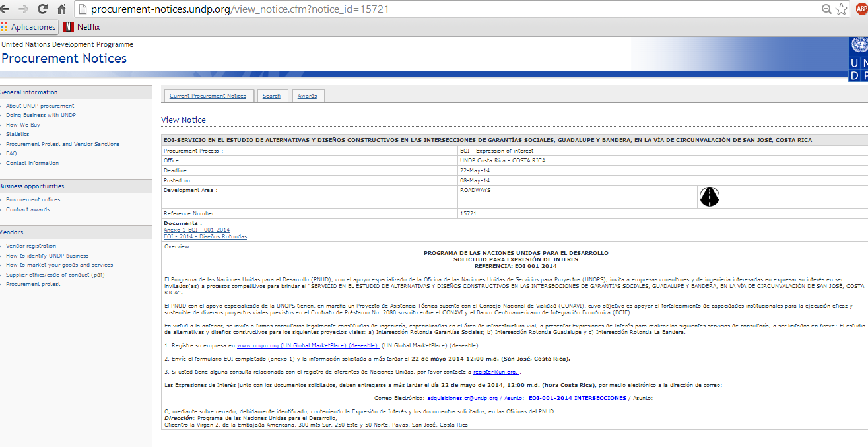Screen dimensions: 868x447
Task: Bookmark page with star icon
Action: click(841, 9)
